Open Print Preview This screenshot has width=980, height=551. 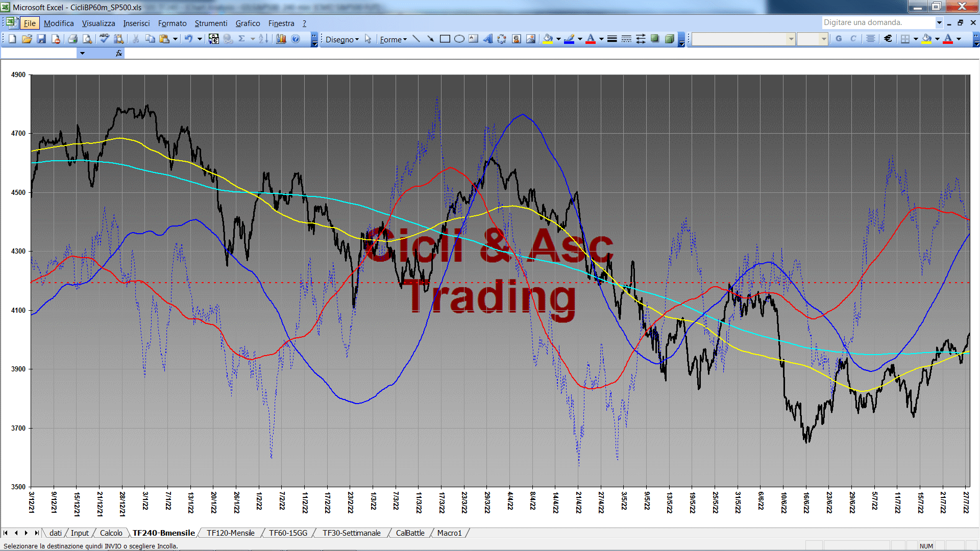click(x=87, y=39)
